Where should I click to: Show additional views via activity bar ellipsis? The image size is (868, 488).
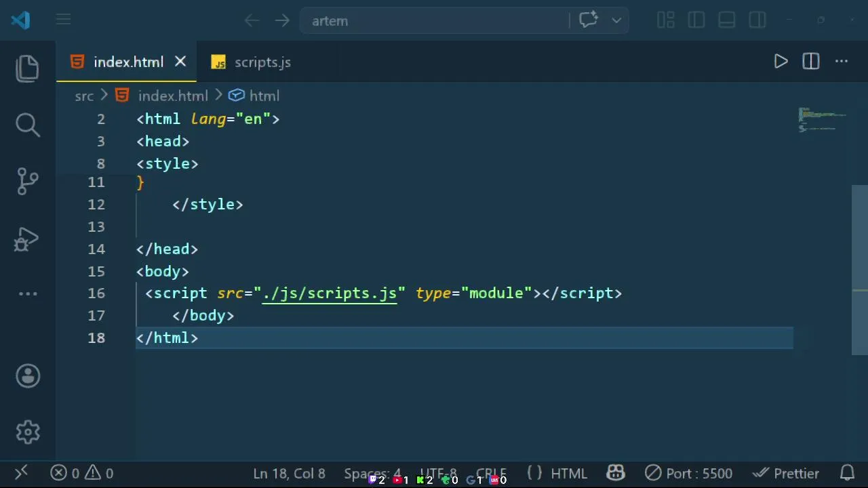click(x=28, y=293)
